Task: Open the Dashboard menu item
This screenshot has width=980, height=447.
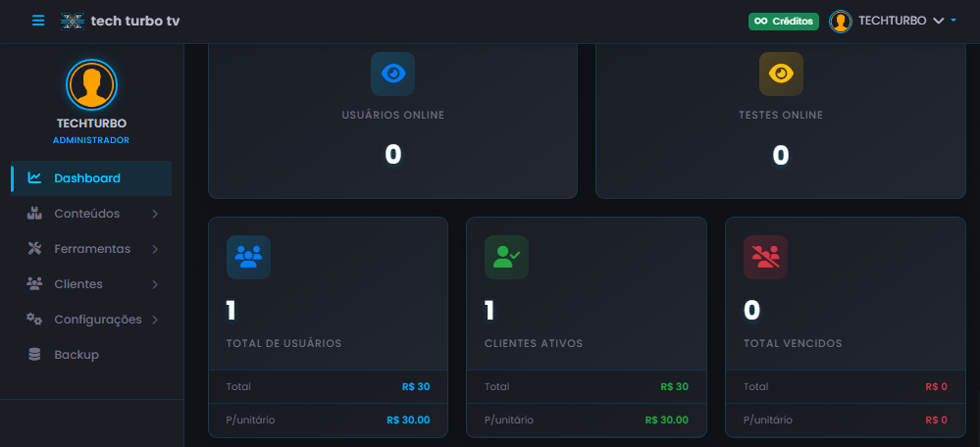Action: coord(91,178)
